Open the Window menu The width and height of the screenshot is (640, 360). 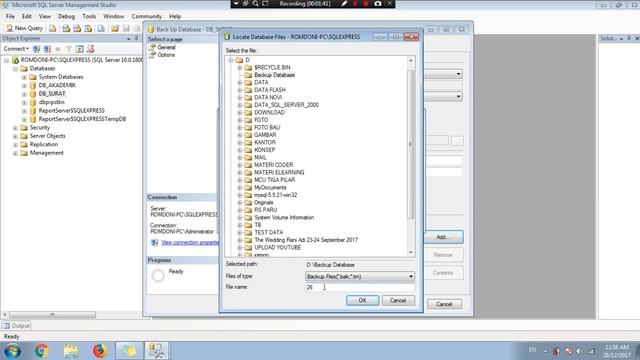coord(113,16)
